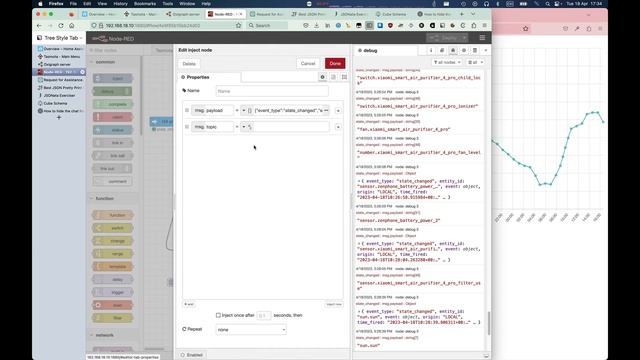Click the add property button below the list

click(189, 304)
